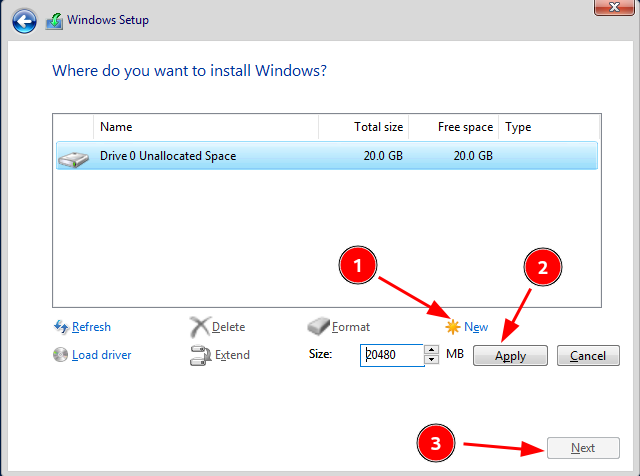Viewport: 640px width, 476px height.
Task: Cancel the new partition creation
Action: point(588,356)
